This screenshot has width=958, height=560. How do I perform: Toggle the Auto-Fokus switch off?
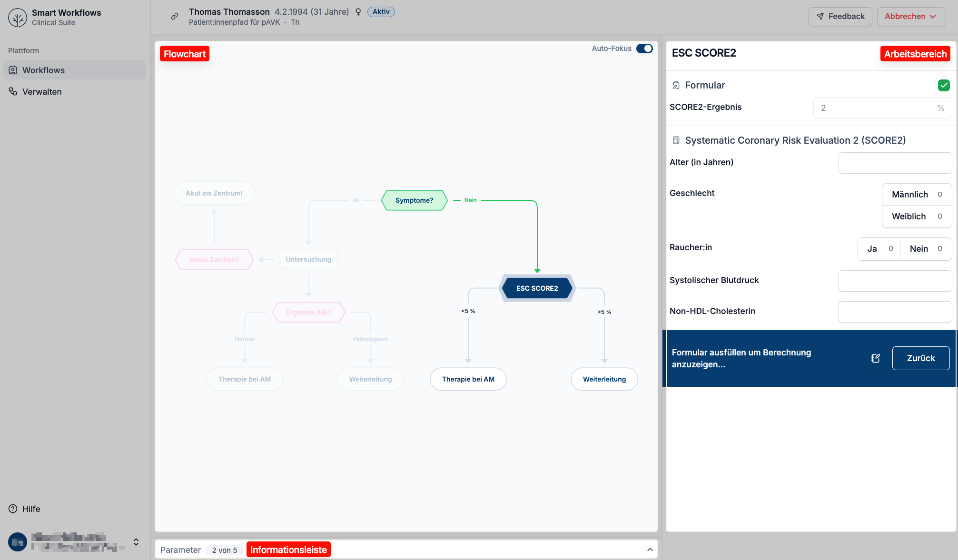tap(644, 49)
